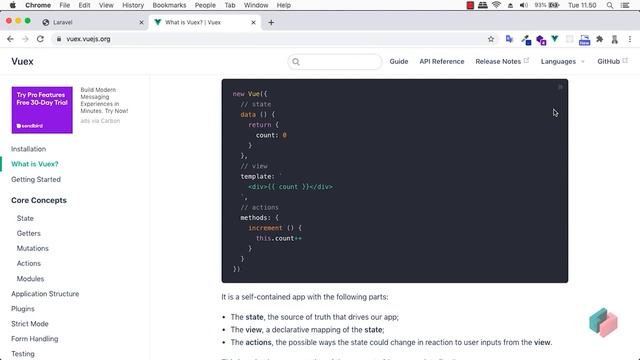Click the Vuex site title
This screenshot has width=640, height=360.
point(22,62)
